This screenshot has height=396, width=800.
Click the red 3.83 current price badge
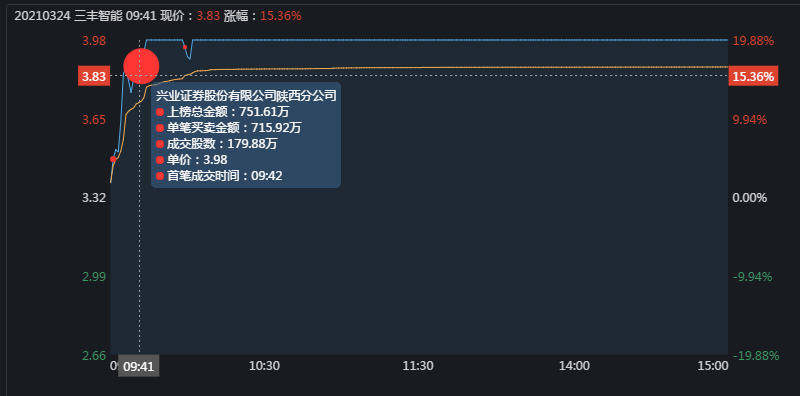(x=94, y=77)
